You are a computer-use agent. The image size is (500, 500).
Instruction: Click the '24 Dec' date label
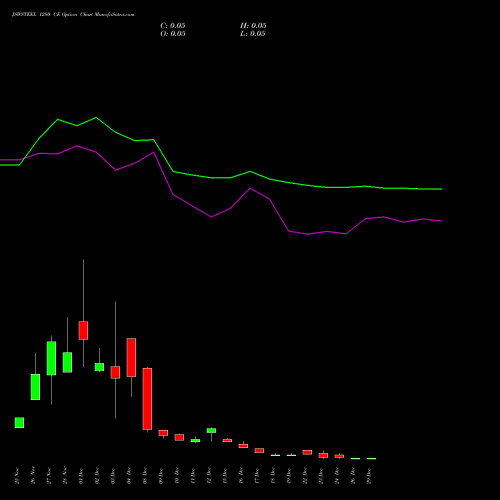pyautogui.click(x=337, y=476)
